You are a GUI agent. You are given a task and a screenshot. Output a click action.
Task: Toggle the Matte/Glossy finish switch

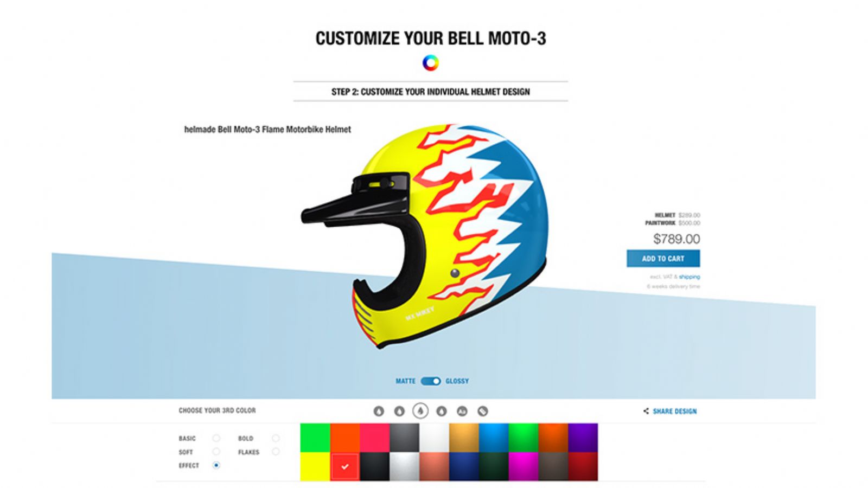(431, 381)
